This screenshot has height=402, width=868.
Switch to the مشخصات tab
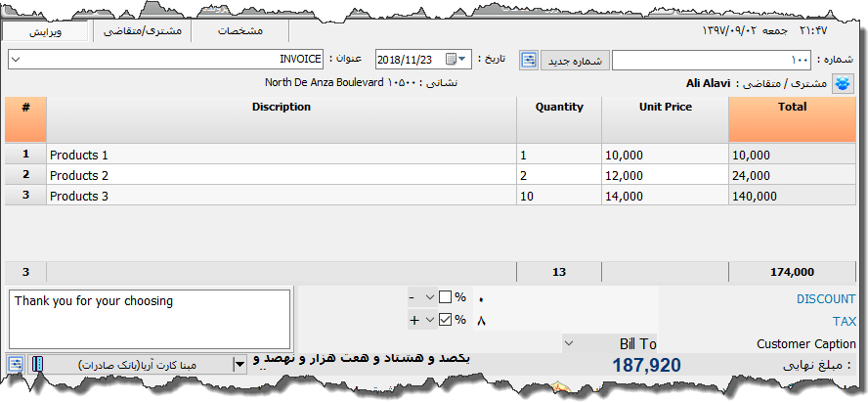(239, 31)
